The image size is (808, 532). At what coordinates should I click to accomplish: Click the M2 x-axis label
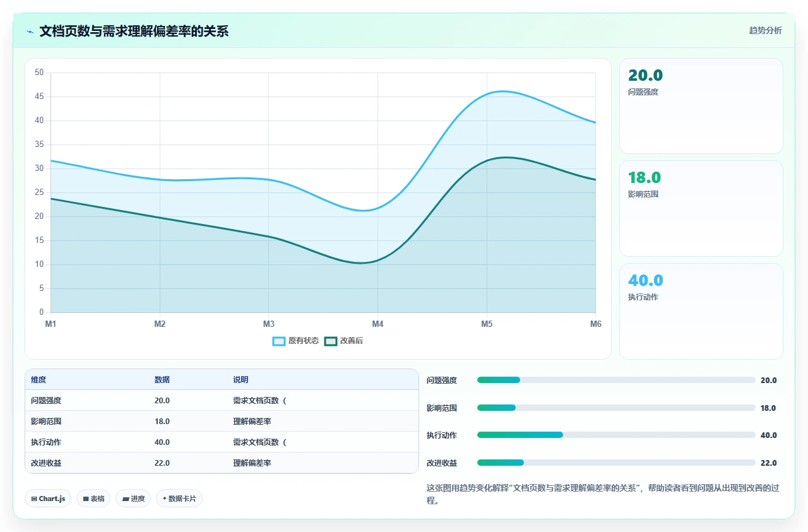coord(160,324)
